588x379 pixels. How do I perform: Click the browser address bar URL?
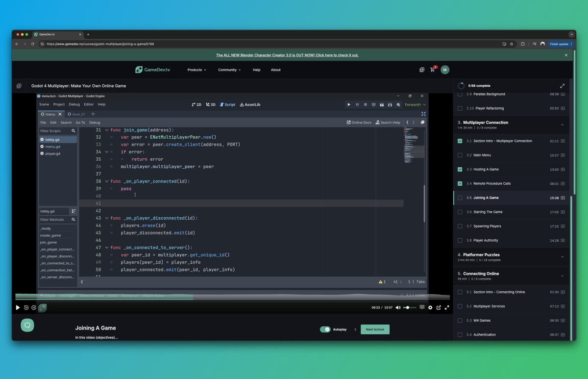tap(100, 44)
